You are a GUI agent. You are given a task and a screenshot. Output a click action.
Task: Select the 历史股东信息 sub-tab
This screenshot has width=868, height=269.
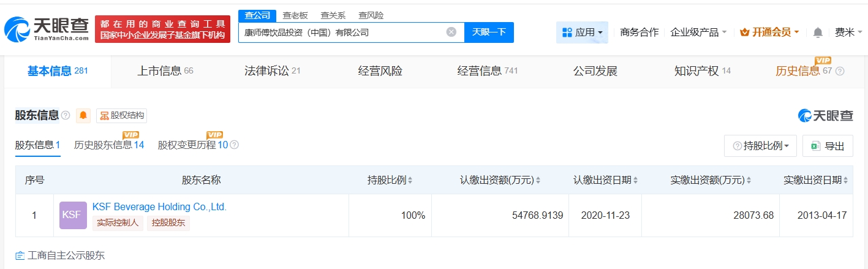tap(109, 145)
